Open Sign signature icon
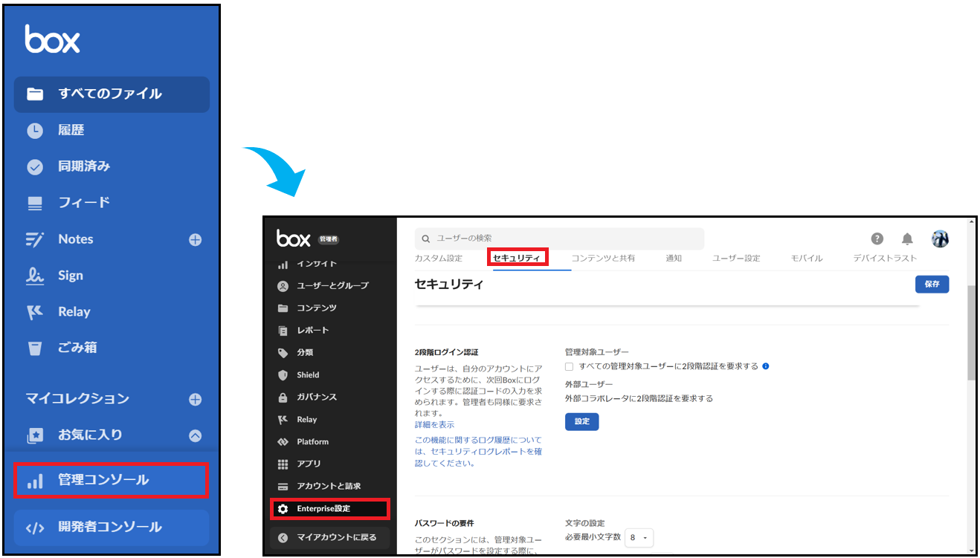The image size is (980, 558). click(x=35, y=276)
